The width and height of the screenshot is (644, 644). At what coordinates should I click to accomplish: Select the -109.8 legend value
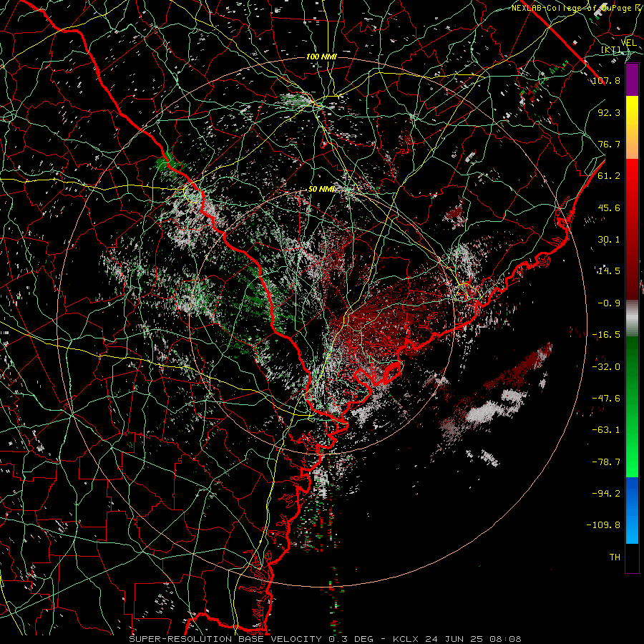click(x=603, y=525)
